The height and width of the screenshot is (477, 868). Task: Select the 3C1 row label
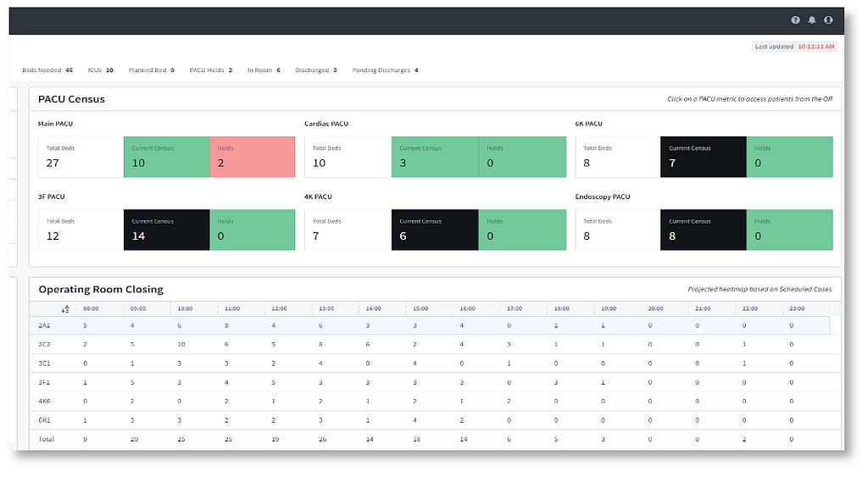click(x=44, y=363)
